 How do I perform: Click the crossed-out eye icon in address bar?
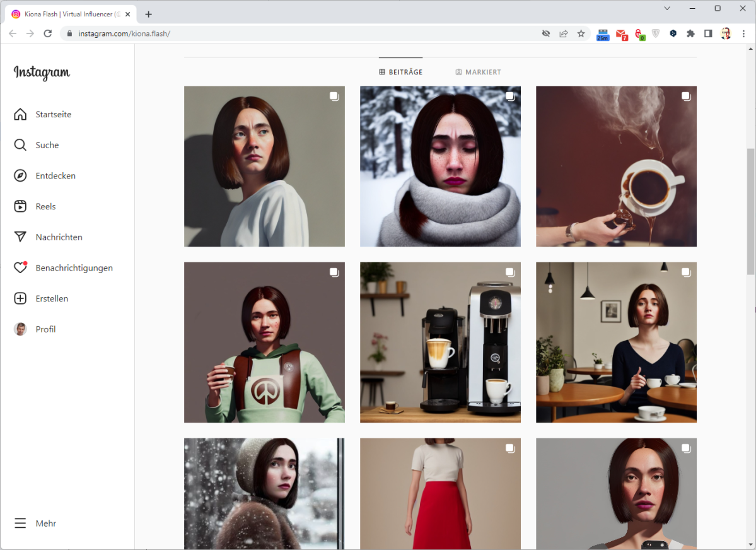click(x=546, y=33)
